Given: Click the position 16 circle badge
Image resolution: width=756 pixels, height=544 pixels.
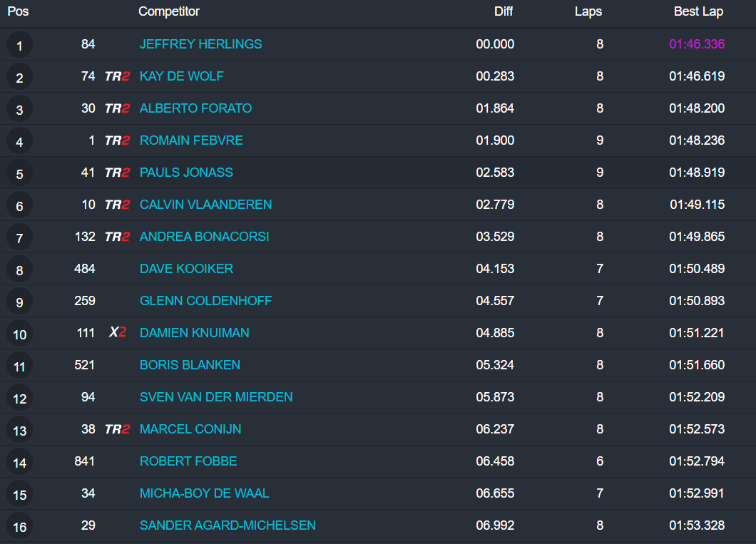Looking at the screenshot, I should coord(19,527).
